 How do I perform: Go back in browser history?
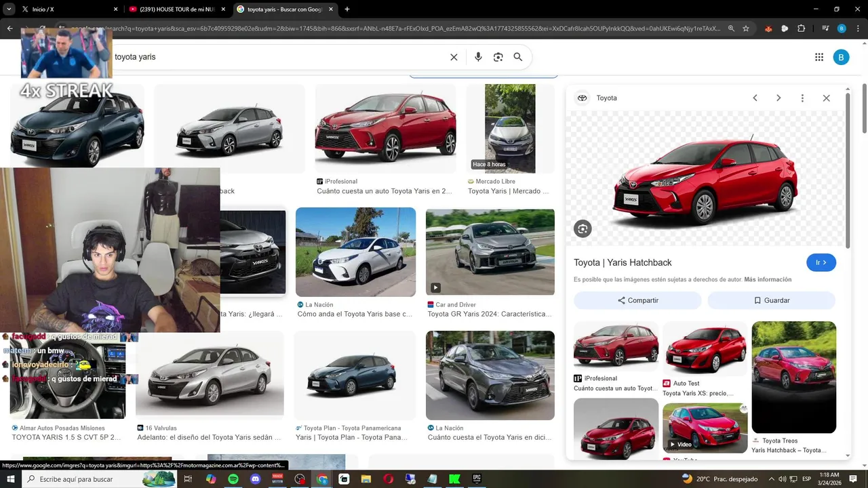(x=9, y=28)
